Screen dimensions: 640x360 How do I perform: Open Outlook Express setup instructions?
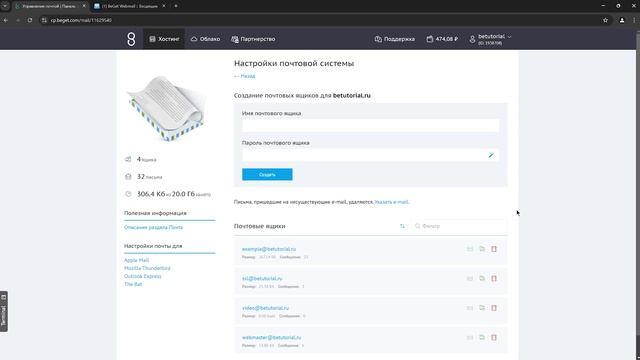pos(142,276)
